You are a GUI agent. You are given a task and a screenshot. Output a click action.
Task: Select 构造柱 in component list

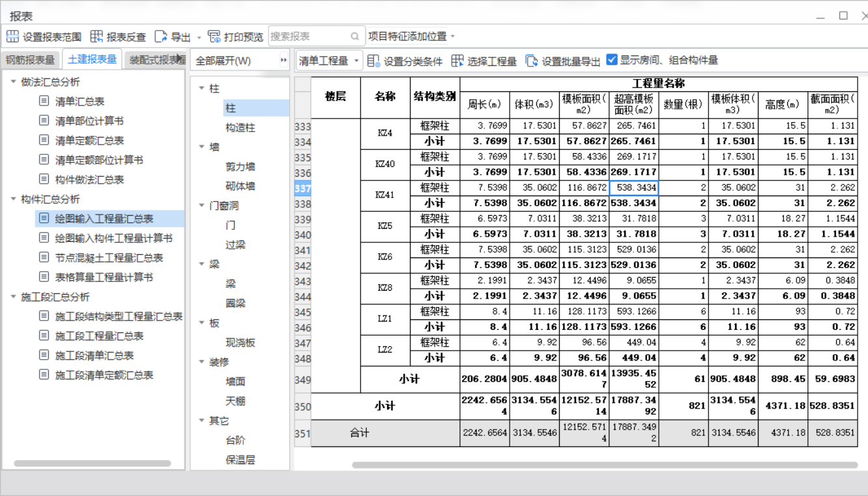240,128
